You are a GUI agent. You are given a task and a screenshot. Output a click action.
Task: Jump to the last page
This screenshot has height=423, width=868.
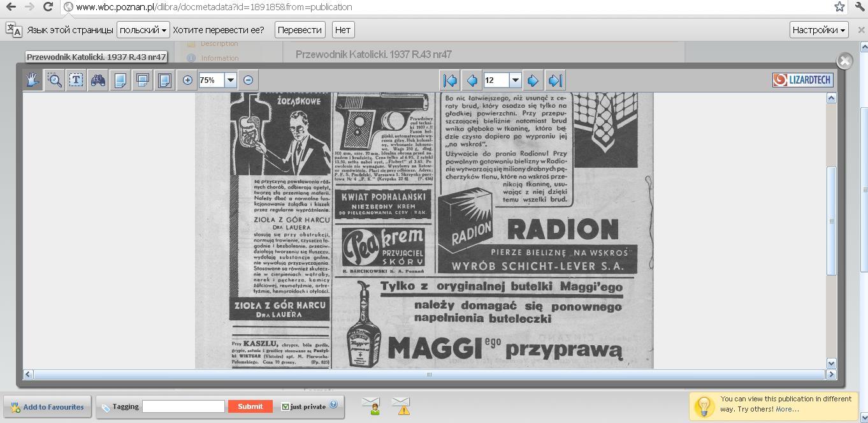(555, 80)
